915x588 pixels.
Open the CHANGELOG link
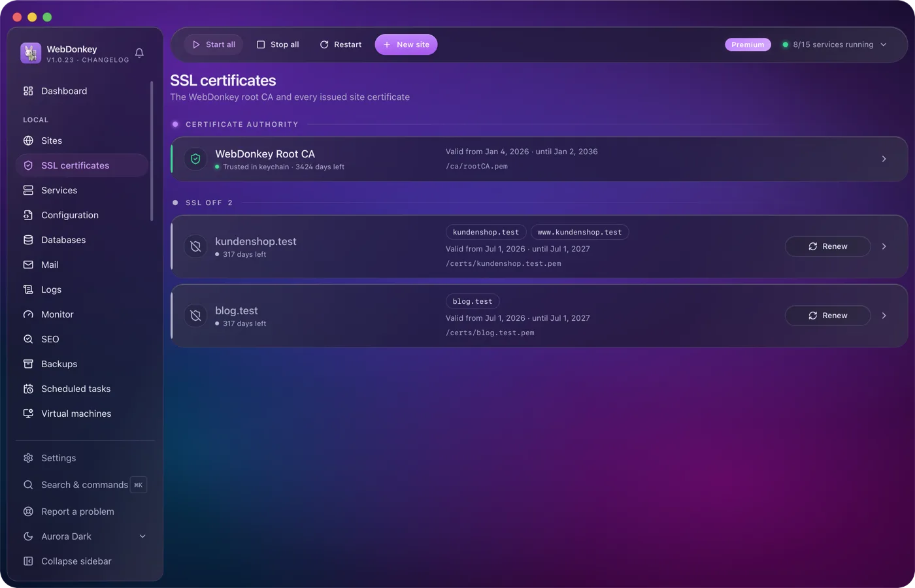click(105, 60)
